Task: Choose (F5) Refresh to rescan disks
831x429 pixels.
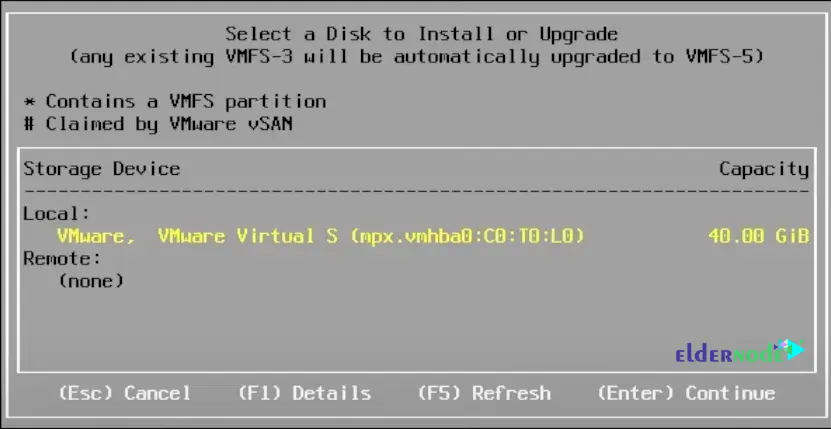Action: [x=484, y=393]
